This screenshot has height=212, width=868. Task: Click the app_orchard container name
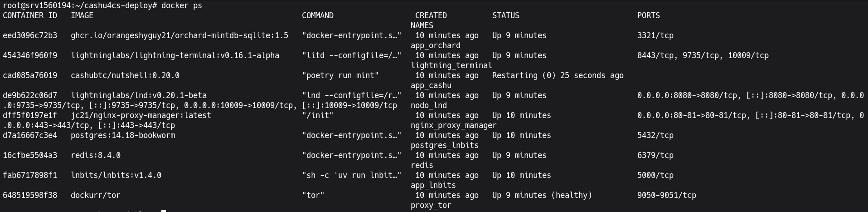point(435,45)
